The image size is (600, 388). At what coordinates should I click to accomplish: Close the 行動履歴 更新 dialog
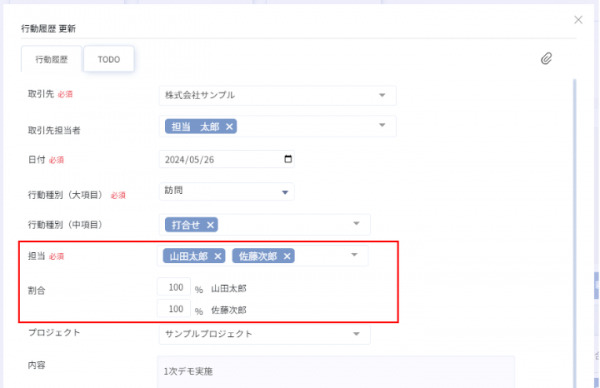[578, 20]
